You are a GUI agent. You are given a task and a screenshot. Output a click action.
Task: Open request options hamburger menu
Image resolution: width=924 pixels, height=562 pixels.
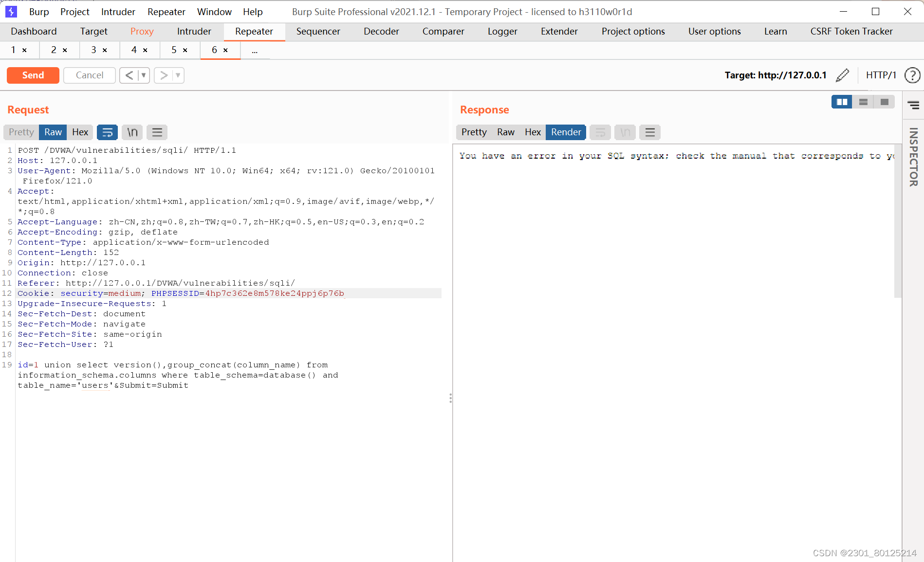tap(157, 132)
